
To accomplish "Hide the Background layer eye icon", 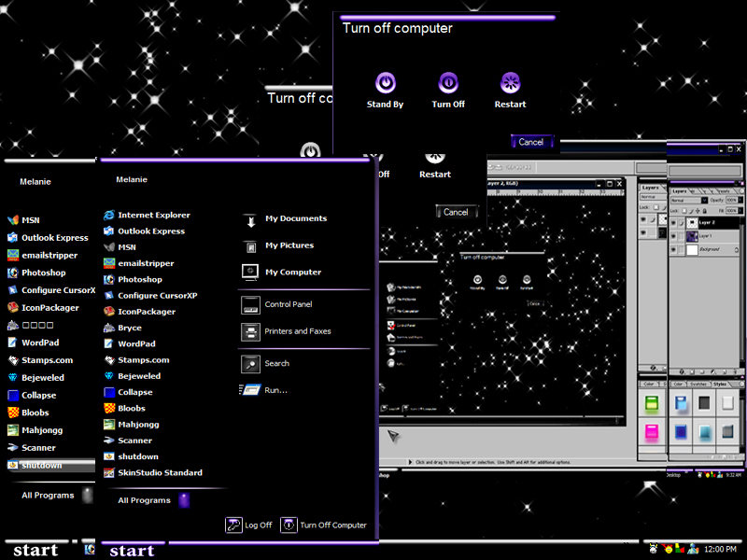I will (x=673, y=249).
